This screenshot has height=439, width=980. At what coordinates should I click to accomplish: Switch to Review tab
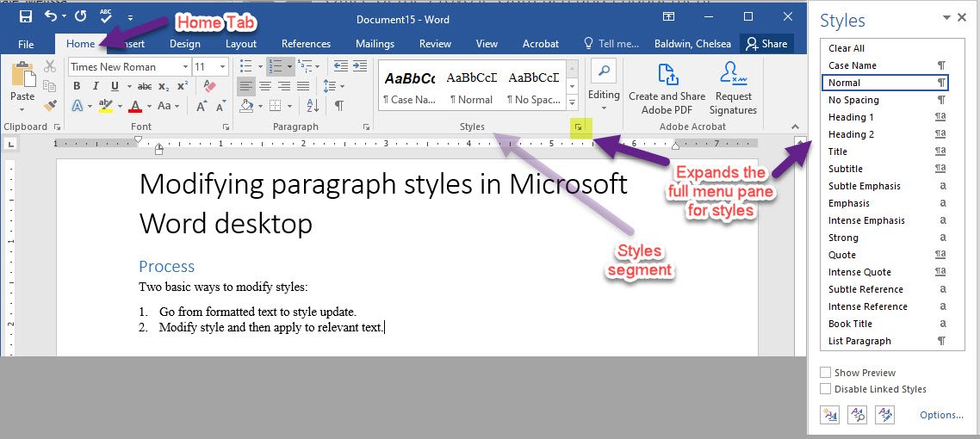(x=435, y=44)
